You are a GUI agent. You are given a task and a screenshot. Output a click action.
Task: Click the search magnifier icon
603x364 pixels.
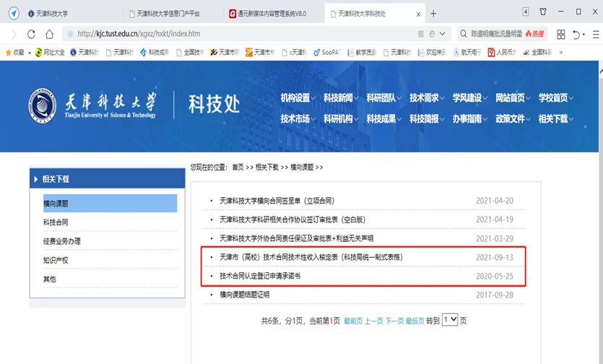pos(463,34)
